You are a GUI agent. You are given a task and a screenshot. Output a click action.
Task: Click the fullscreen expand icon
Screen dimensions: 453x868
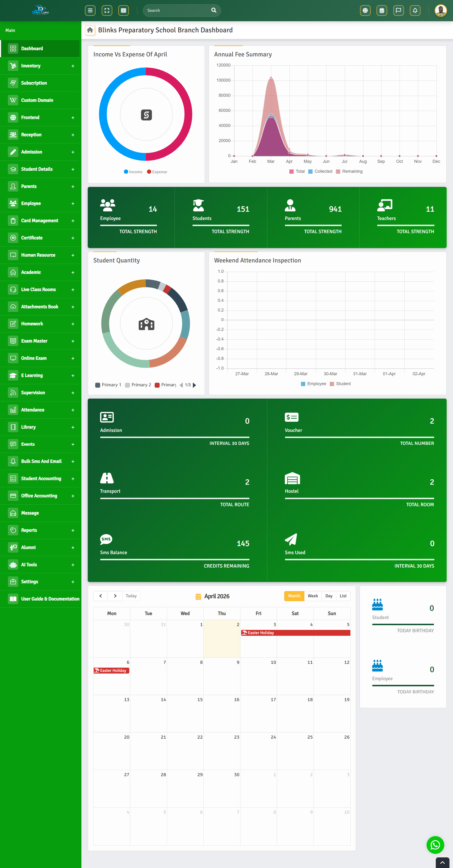107,10
